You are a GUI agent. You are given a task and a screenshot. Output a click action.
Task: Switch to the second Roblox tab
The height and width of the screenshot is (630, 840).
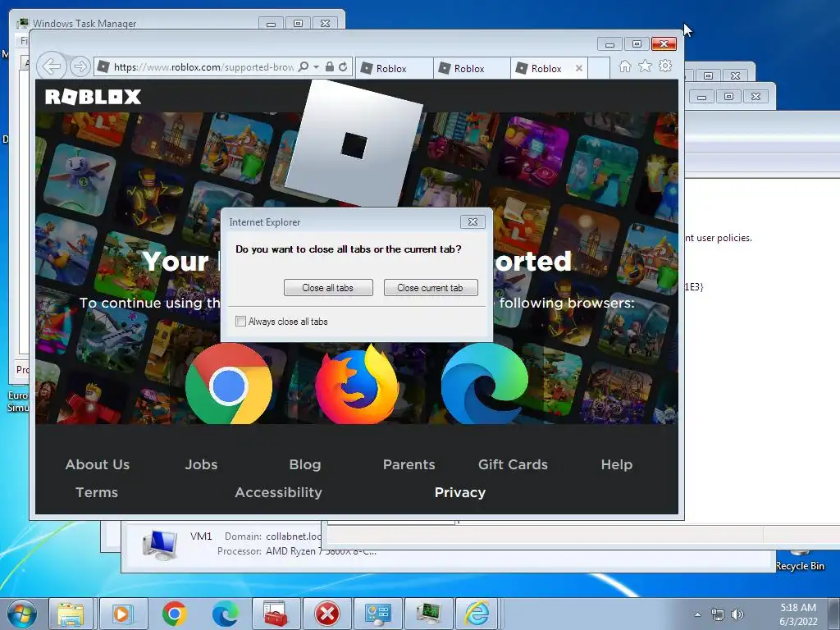[472, 69]
